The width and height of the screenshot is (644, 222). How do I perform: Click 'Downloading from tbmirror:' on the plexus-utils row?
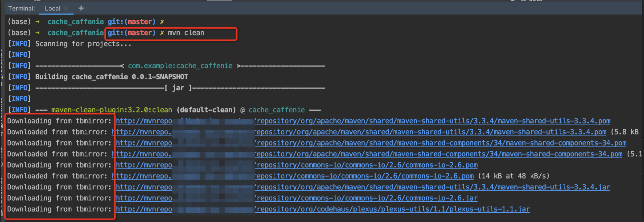tap(59, 209)
